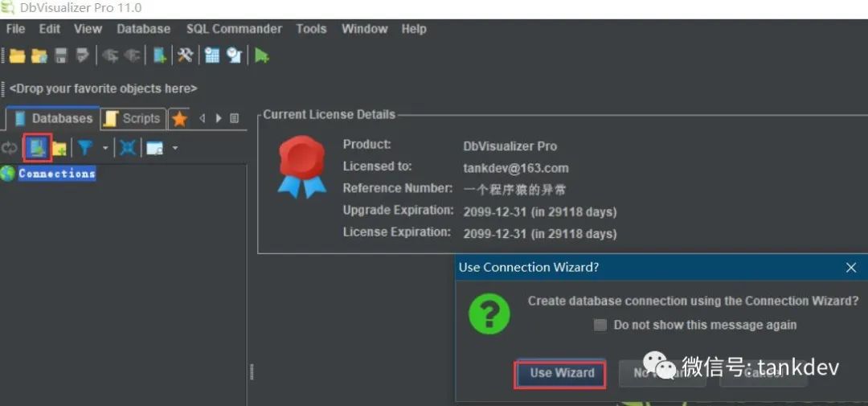Click the Upgrade Expiration date value
Image resolution: width=868 pixels, height=406 pixels.
tap(540, 211)
